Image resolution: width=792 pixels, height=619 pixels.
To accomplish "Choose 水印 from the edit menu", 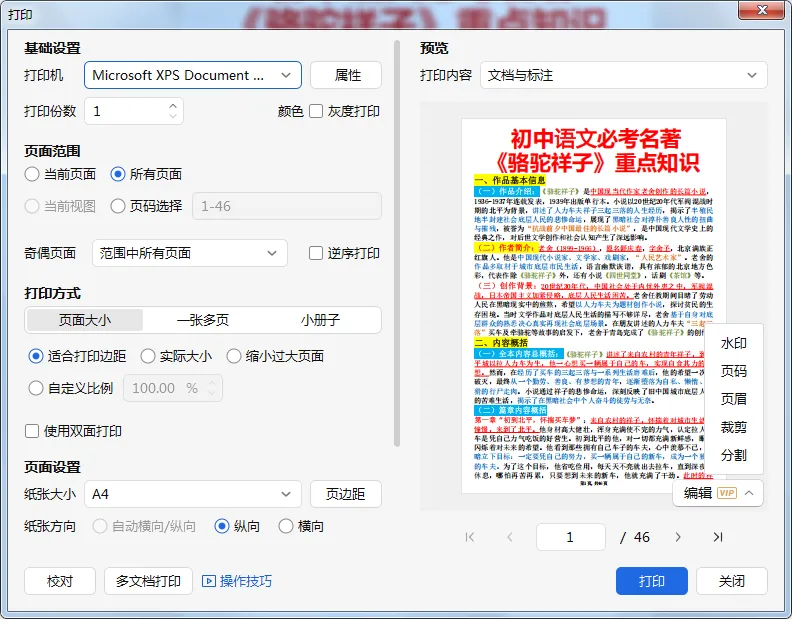I will click(733, 344).
